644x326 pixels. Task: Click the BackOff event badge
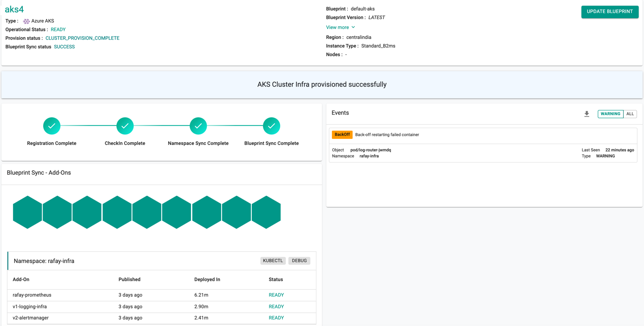tap(342, 135)
